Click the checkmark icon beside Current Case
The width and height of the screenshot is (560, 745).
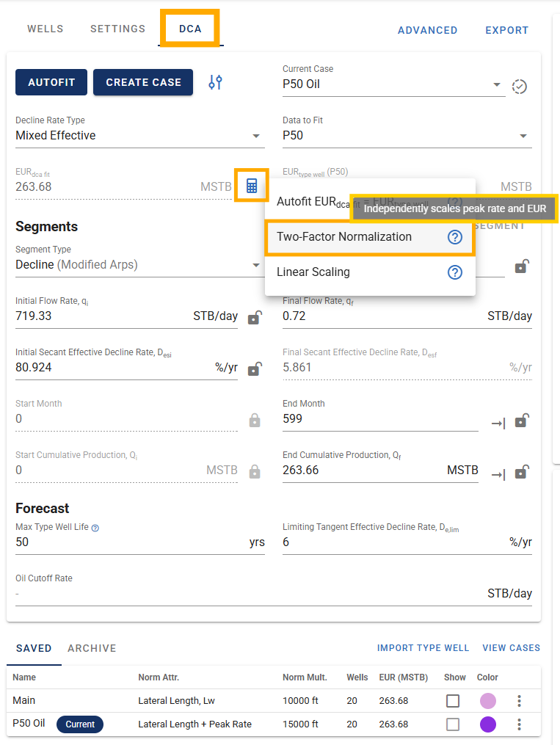point(519,87)
